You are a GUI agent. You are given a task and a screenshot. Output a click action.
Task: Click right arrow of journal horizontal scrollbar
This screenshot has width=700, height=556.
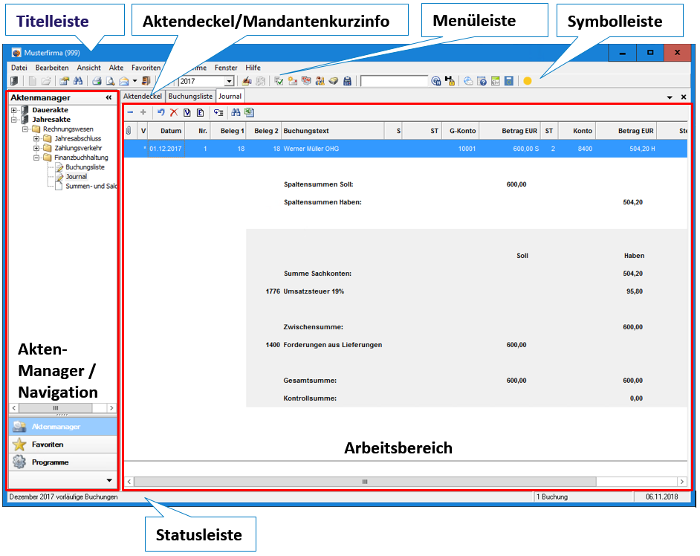(682, 481)
